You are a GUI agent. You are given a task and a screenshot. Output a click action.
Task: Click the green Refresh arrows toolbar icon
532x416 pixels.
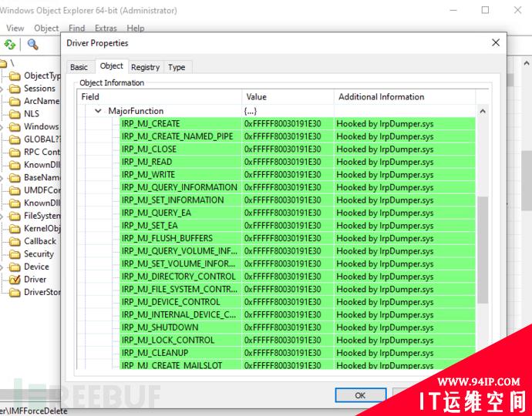pyautogui.click(x=9, y=45)
